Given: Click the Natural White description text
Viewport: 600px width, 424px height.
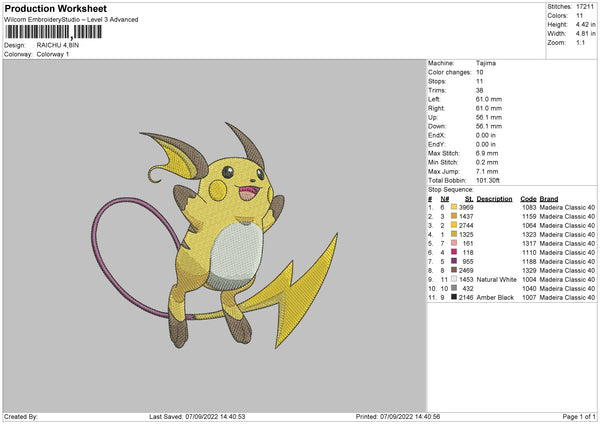Looking at the screenshot, I should 497,279.
